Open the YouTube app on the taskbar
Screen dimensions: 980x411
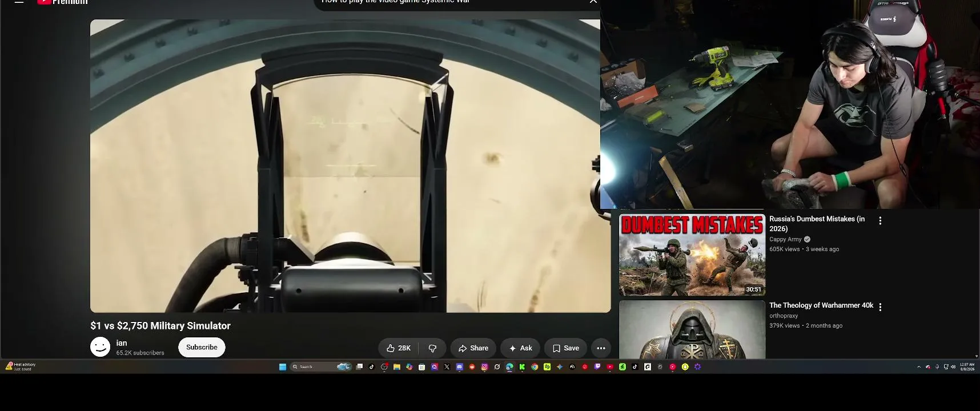click(610, 367)
